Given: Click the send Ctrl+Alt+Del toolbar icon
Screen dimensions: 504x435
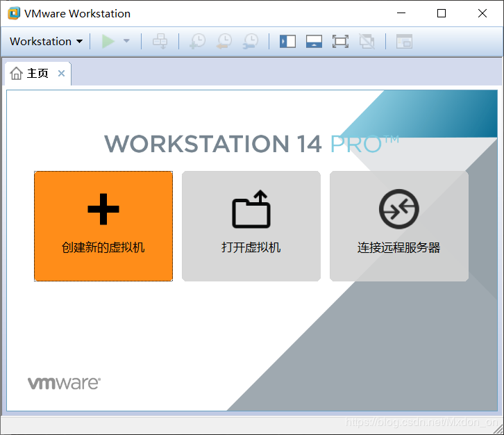Looking at the screenshot, I should tap(160, 42).
